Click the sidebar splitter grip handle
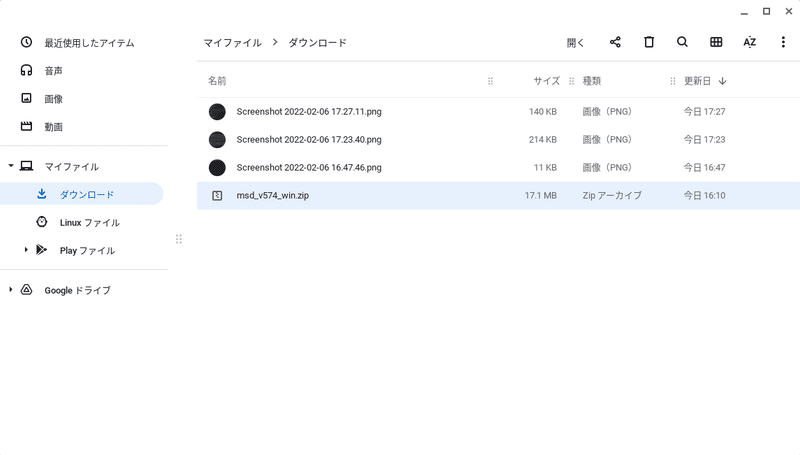This screenshot has width=800, height=455. pos(179,239)
